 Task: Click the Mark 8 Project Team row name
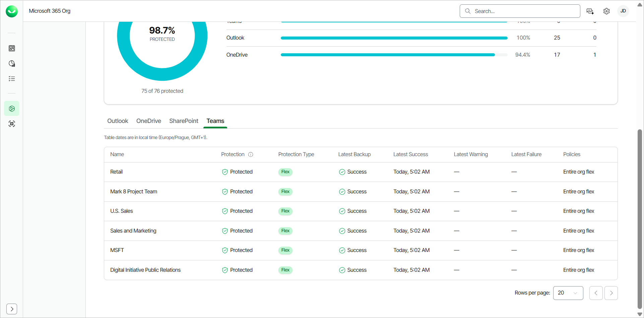pos(134,192)
